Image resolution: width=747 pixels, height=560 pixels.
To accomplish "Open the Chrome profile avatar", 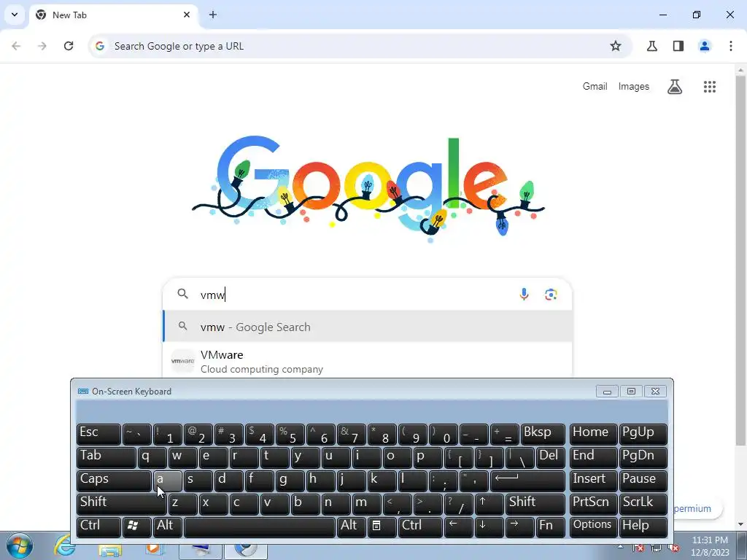I will click(x=705, y=46).
